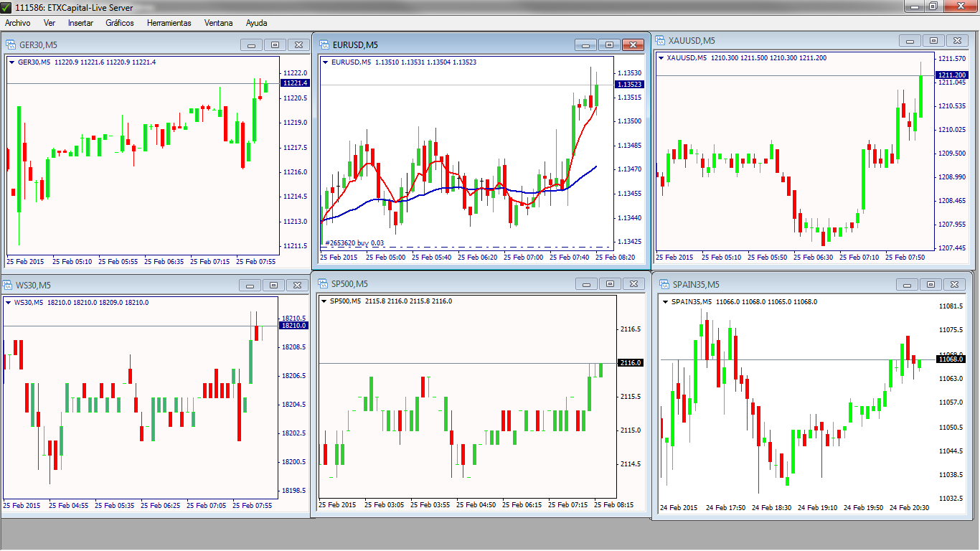
Task: Open the Gráficos menu
Action: (120, 23)
